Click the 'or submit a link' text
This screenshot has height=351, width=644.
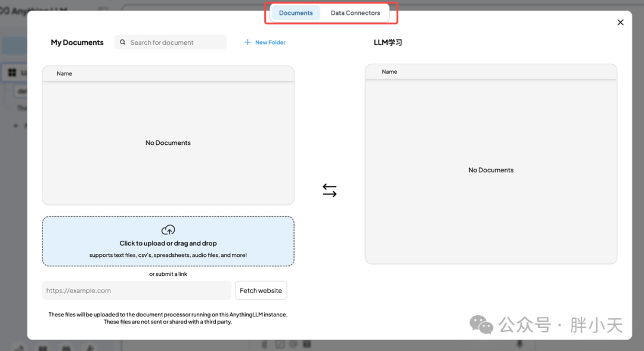[x=168, y=274]
